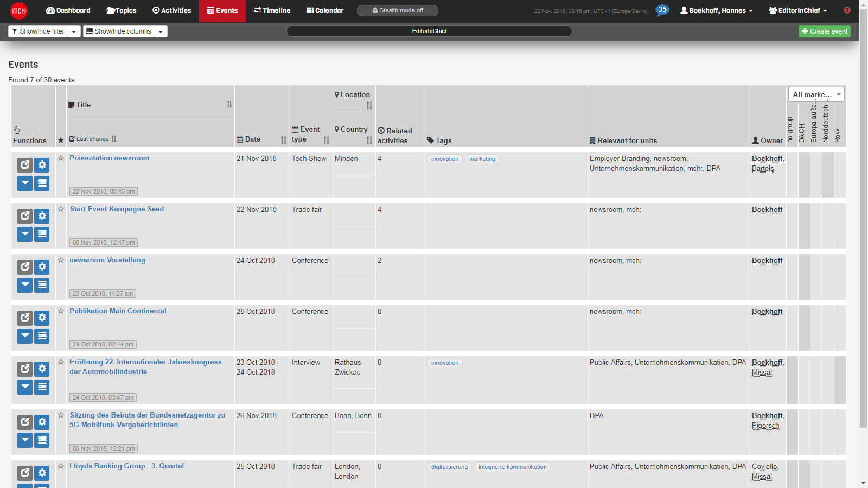Expand the arrow beside Show/hide columns
868x488 pixels.
[x=161, y=31]
